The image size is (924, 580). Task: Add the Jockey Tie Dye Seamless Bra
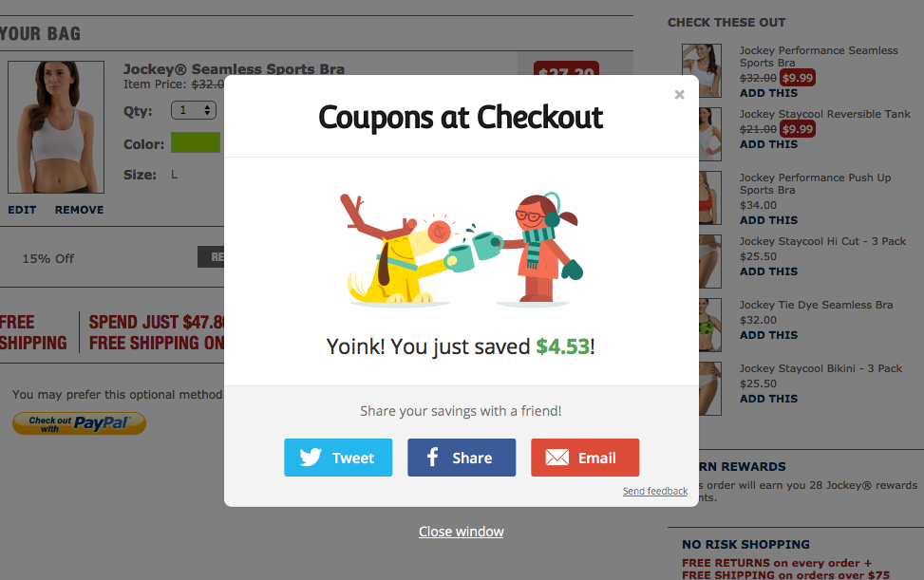pos(768,335)
